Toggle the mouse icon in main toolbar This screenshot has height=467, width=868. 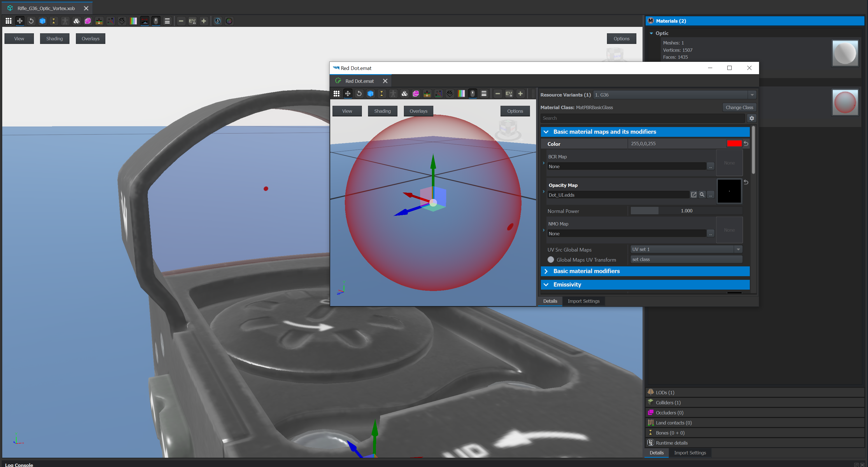point(156,21)
